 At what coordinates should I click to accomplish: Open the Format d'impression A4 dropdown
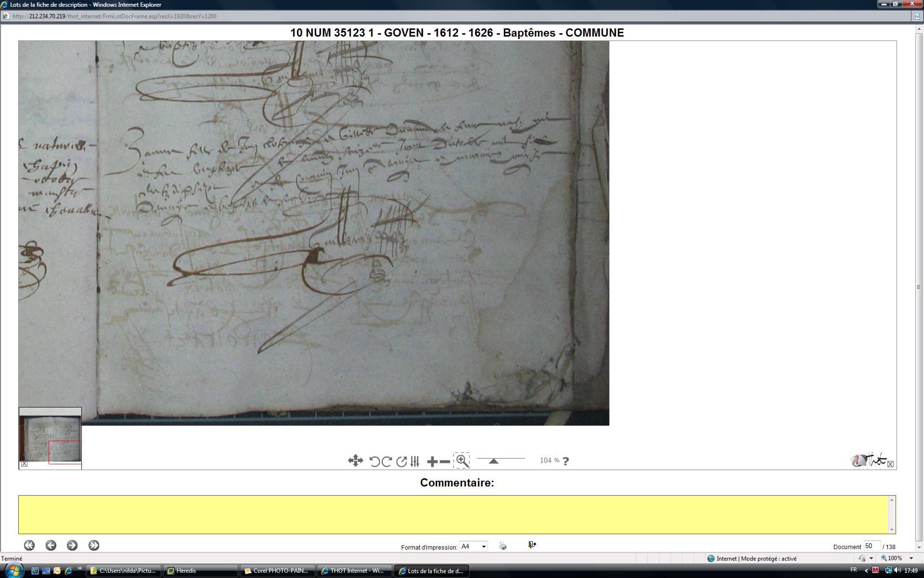(x=474, y=546)
